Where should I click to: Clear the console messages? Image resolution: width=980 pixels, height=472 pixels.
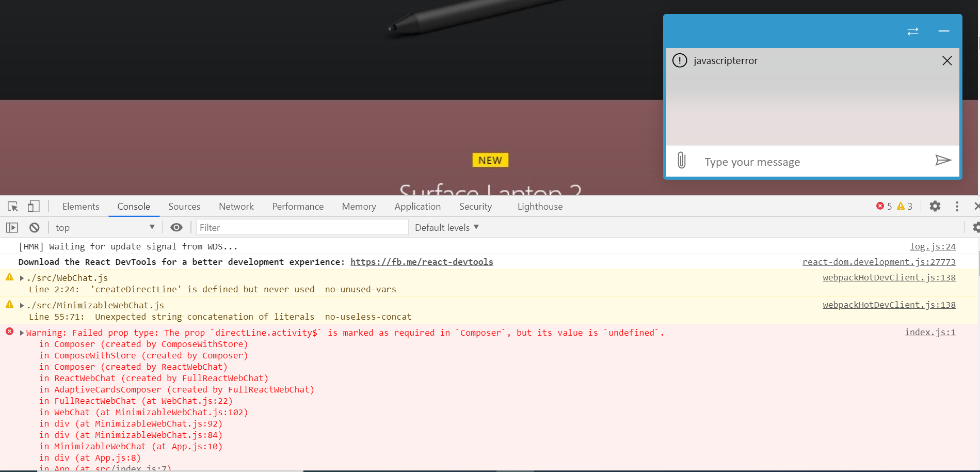34,227
